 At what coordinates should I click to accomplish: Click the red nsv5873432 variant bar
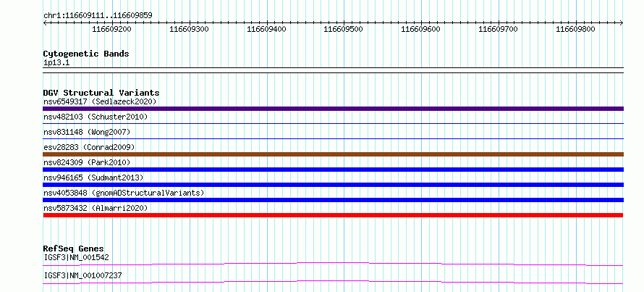click(x=333, y=215)
